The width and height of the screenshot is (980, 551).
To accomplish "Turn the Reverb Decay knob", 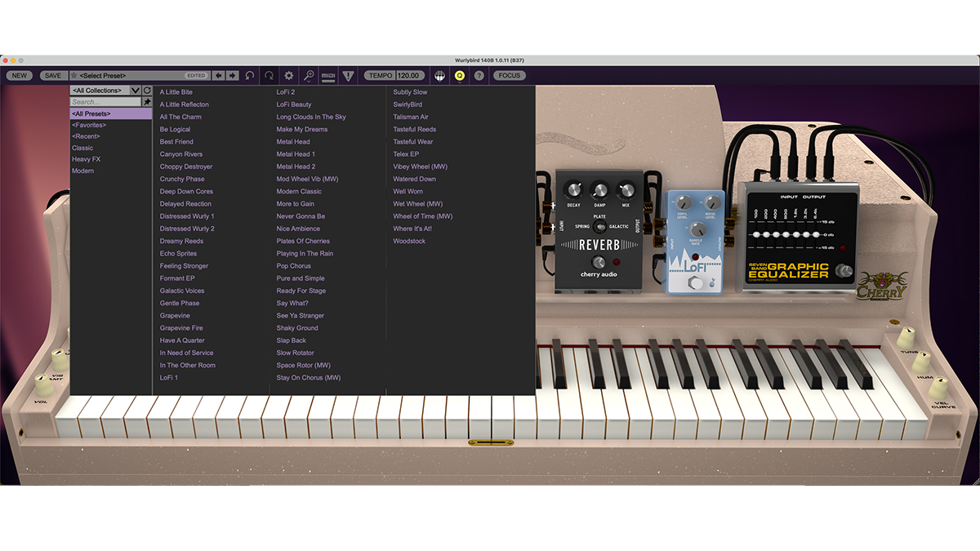I will pyautogui.click(x=574, y=189).
